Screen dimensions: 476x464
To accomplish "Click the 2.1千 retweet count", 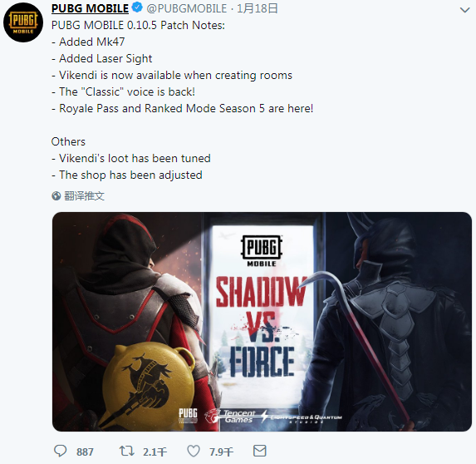I will tap(155, 452).
